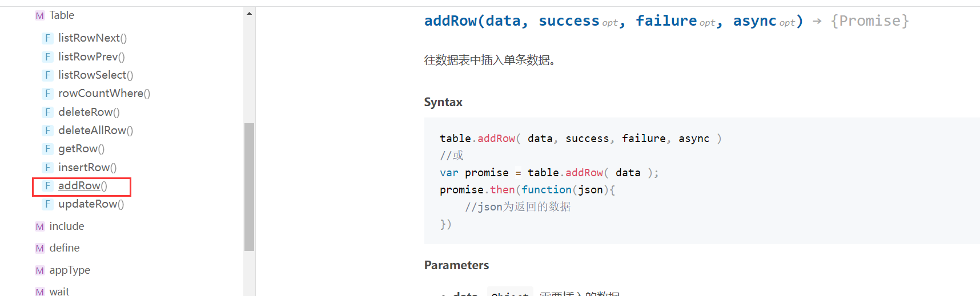Click the F icon beside deleteRow()
Screen dimensions: 980x296
click(48, 112)
